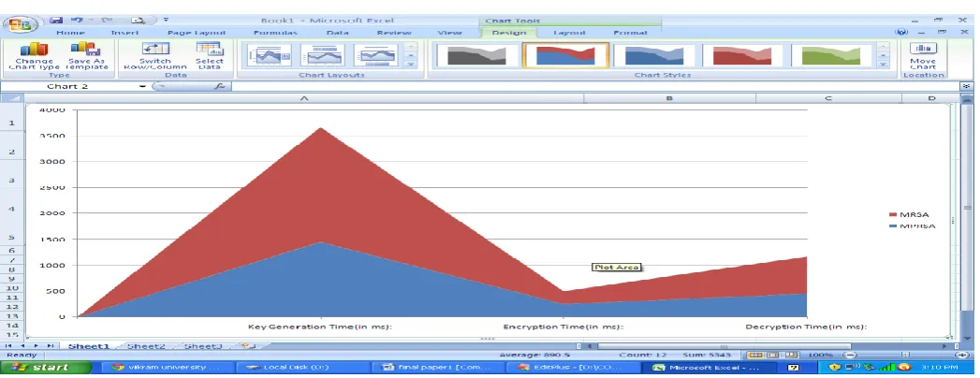The height and width of the screenshot is (378, 980).
Task: Click Move Chart
Action: pyautogui.click(x=923, y=55)
